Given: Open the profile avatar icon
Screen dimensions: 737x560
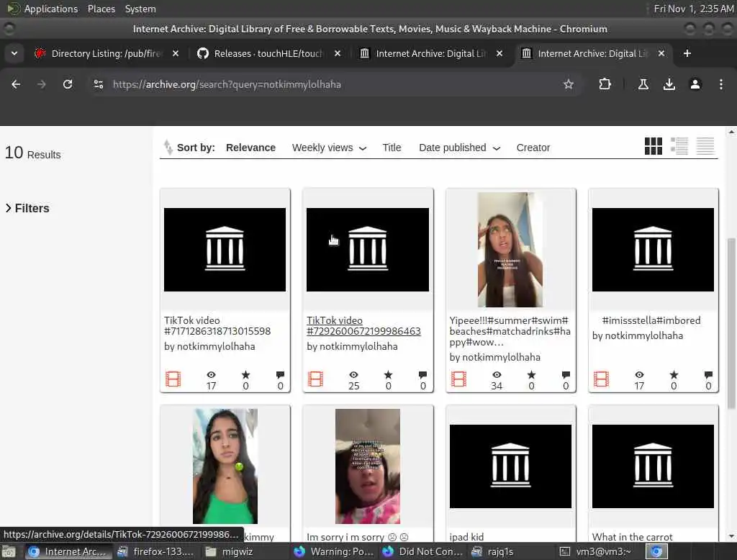Looking at the screenshot, I should tap(695, 84).
